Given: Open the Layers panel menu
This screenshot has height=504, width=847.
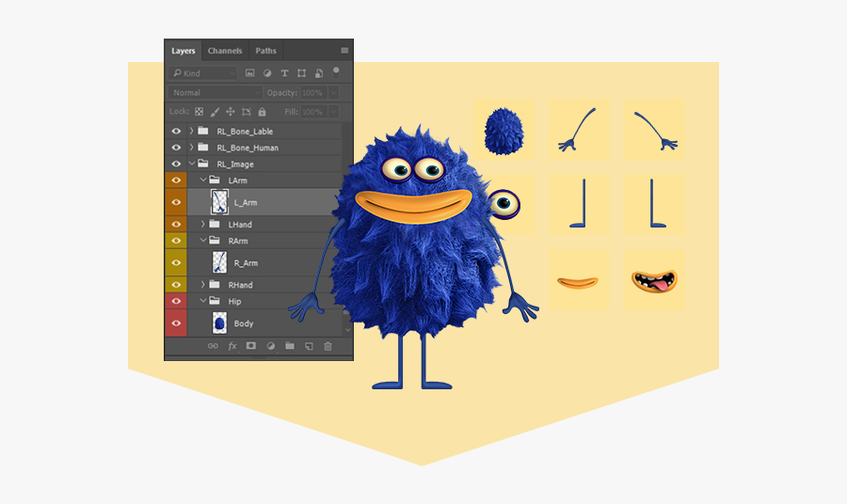Looking at the screenshot, I should coord(344,50).
